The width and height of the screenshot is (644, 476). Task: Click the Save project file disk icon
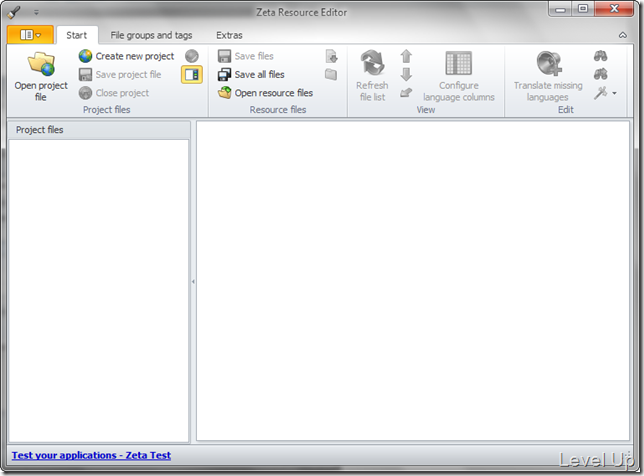coord(85,75)
